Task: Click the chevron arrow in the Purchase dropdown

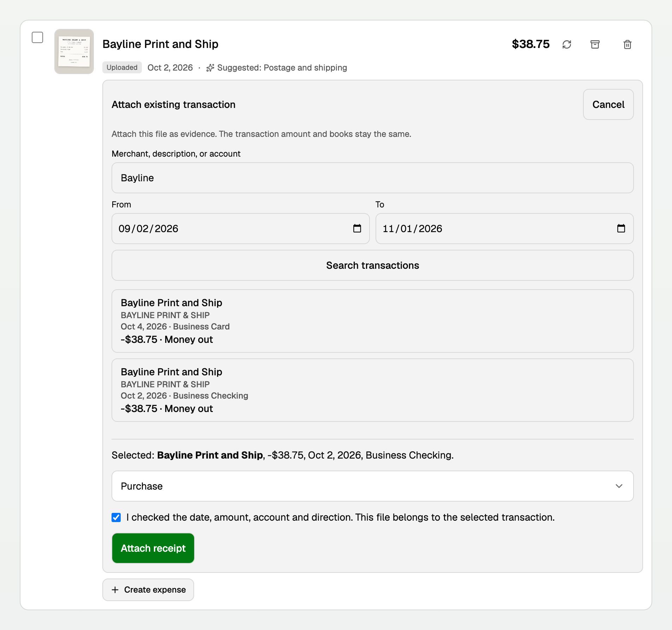Action: pyautogui.click(x=619, y=486)
